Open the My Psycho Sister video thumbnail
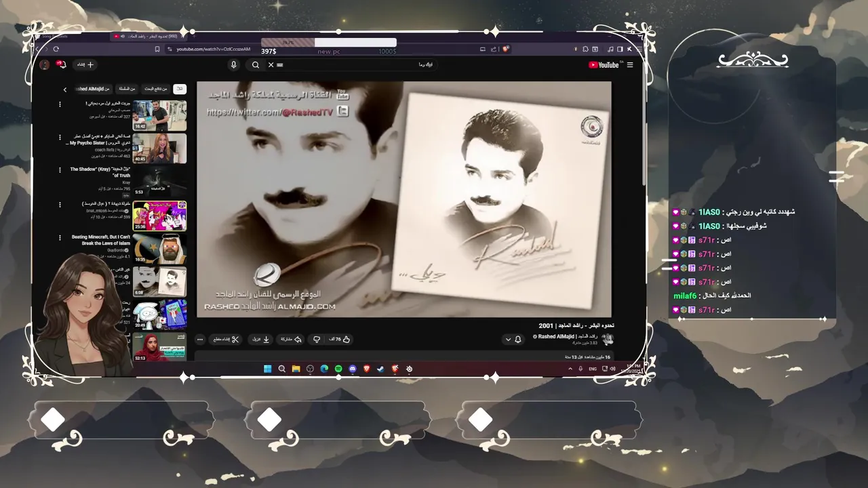This screenshot has height=488, width=868. point(159,148)
